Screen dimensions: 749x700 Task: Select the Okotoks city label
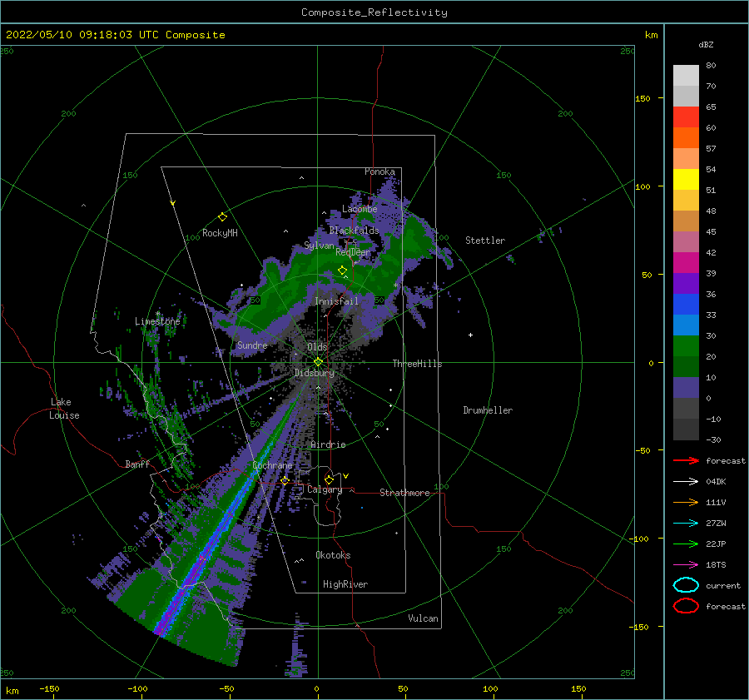pyautogui.click(x=333, y=555)
